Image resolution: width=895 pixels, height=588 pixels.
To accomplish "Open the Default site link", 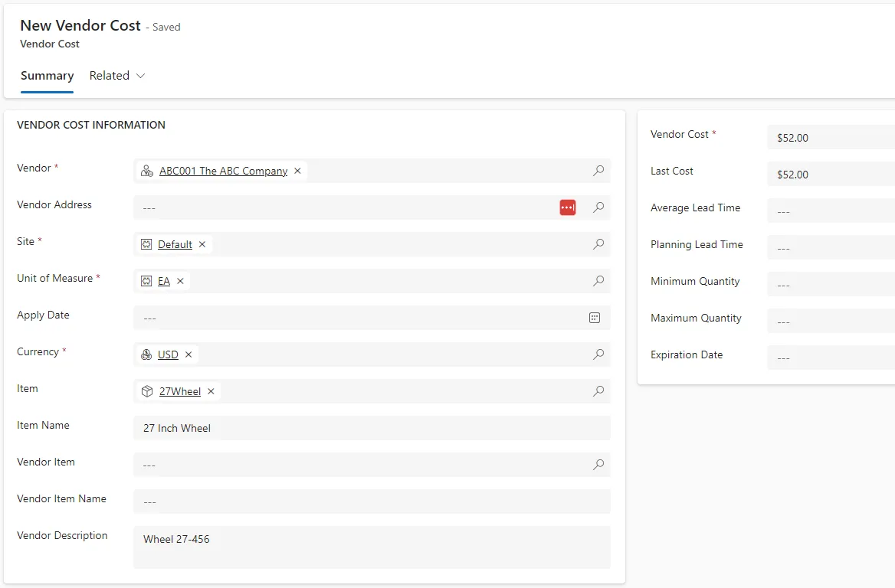I will [175, 244].
